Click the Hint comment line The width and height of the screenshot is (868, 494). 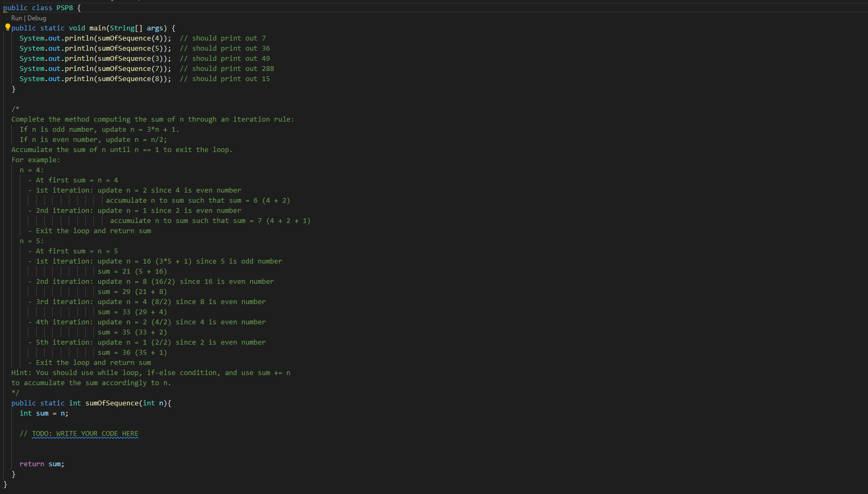click(x=151, y=372)
